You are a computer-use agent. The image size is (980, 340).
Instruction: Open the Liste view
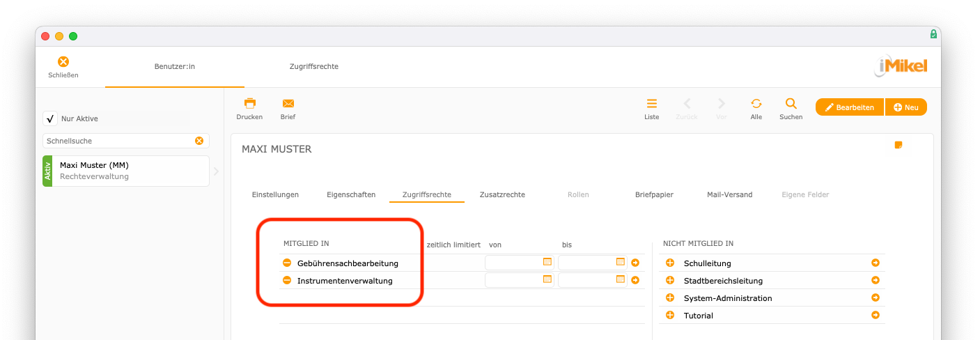pos(652,103)
